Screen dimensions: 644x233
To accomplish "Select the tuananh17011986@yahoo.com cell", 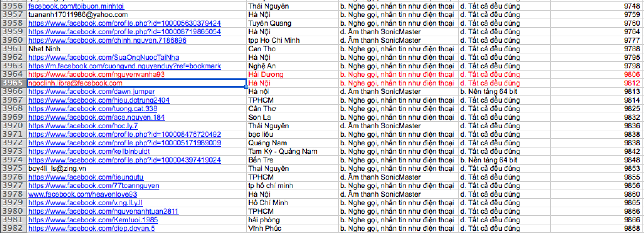I will click(78, 15).
